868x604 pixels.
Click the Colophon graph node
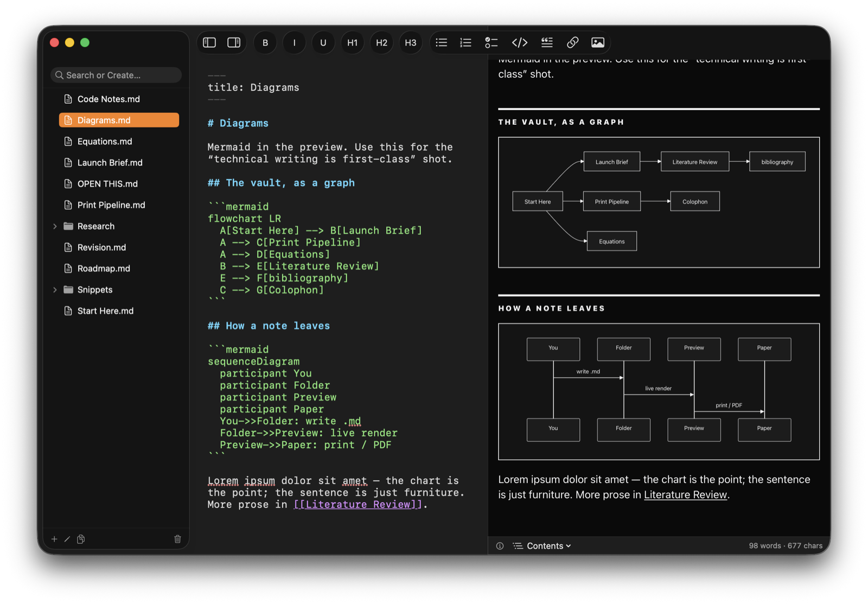pyautogui.click(x=695, y=201)
